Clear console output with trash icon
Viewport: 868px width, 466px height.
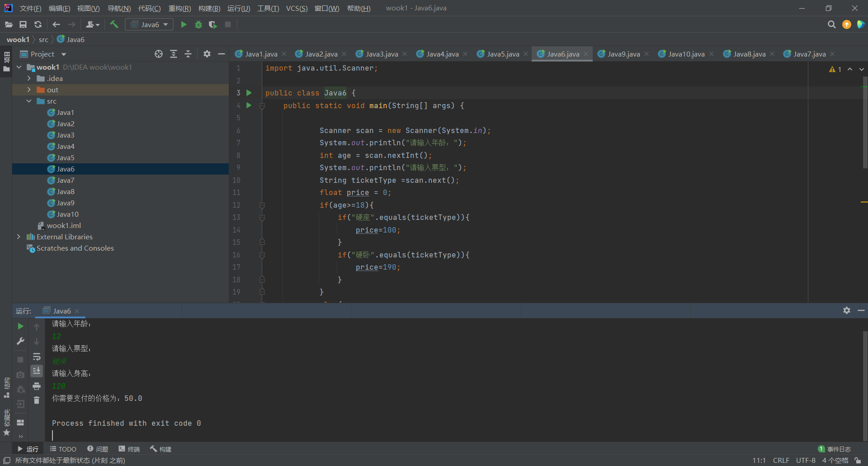(37, 400)
